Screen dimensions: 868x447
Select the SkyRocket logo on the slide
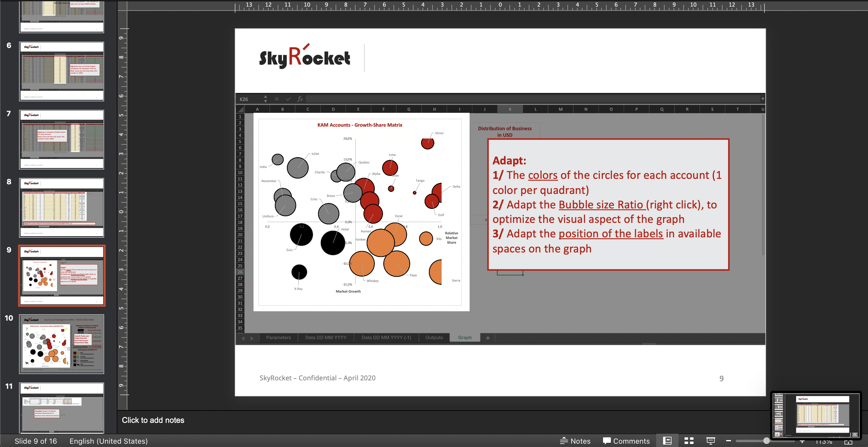[305, 57]
